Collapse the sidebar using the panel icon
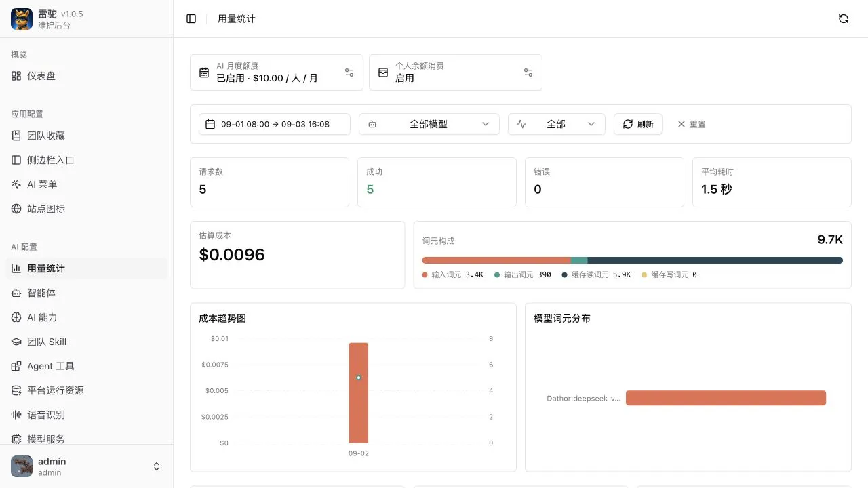The width and height of the screenshot is (868, 488). (x=191, y=19)
